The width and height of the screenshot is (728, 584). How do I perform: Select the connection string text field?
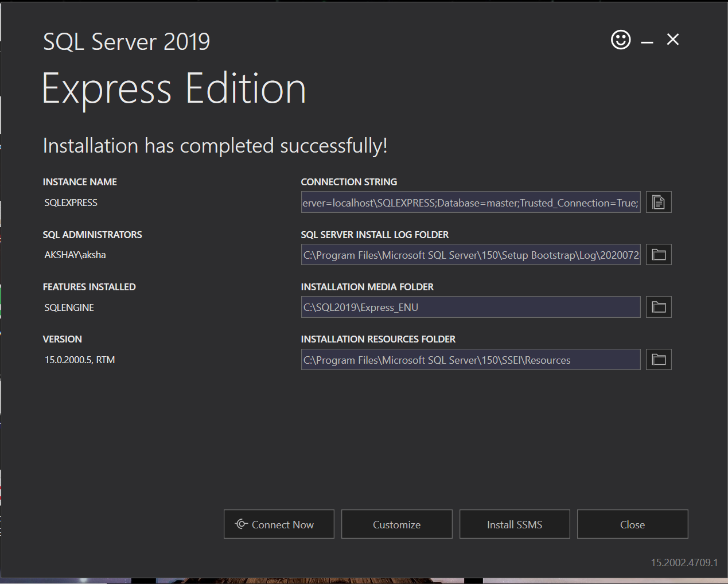tap(471, 202)
